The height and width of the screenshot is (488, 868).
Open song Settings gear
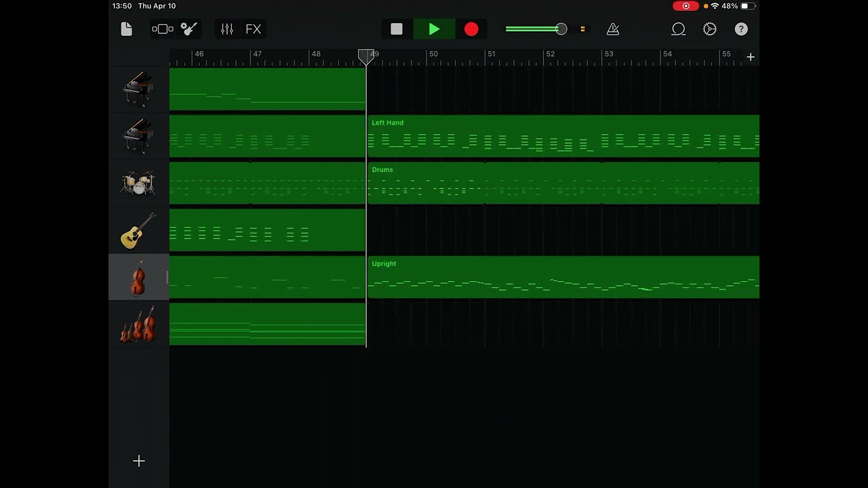point(710,29)
